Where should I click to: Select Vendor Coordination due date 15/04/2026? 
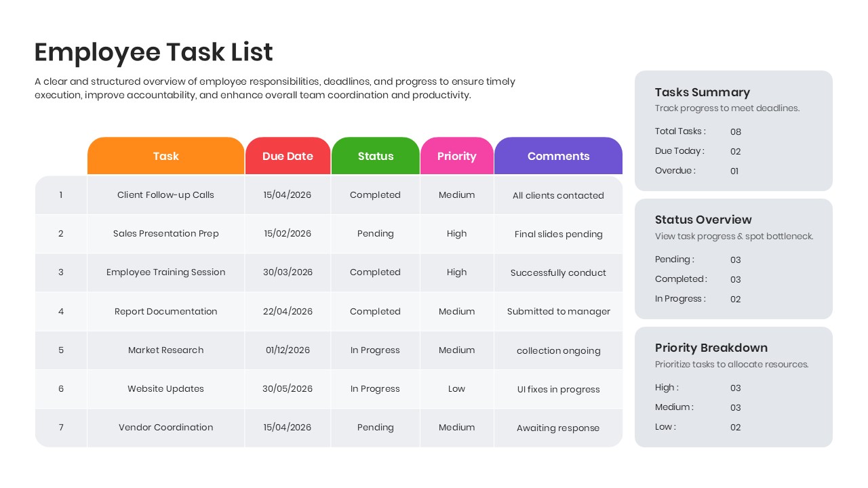click(x=288, y=428)
